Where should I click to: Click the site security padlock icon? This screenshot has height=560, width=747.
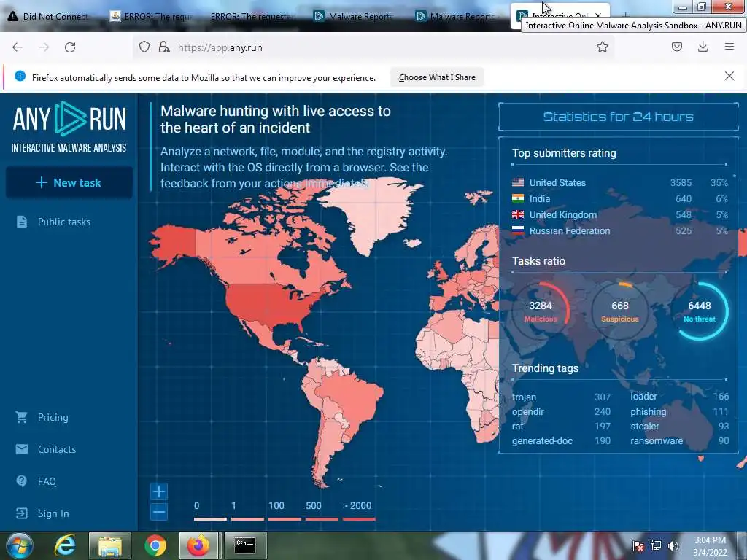[164, 47]
